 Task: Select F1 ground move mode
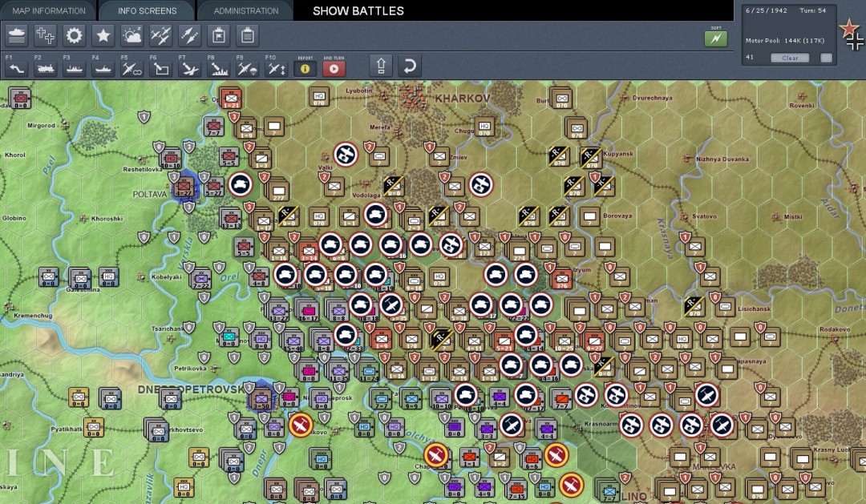tap(17, 69)
